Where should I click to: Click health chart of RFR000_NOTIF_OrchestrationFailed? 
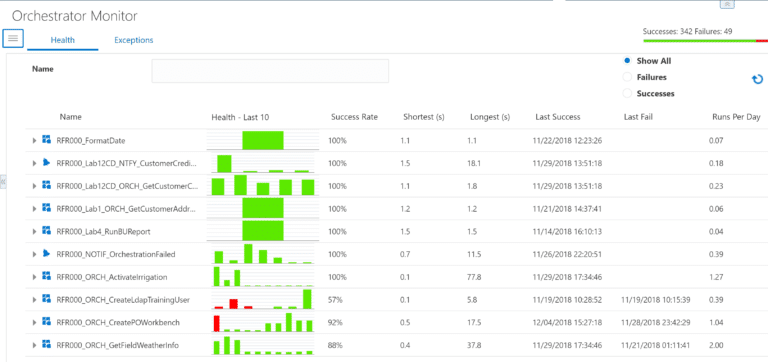click(x=263, y=254)
